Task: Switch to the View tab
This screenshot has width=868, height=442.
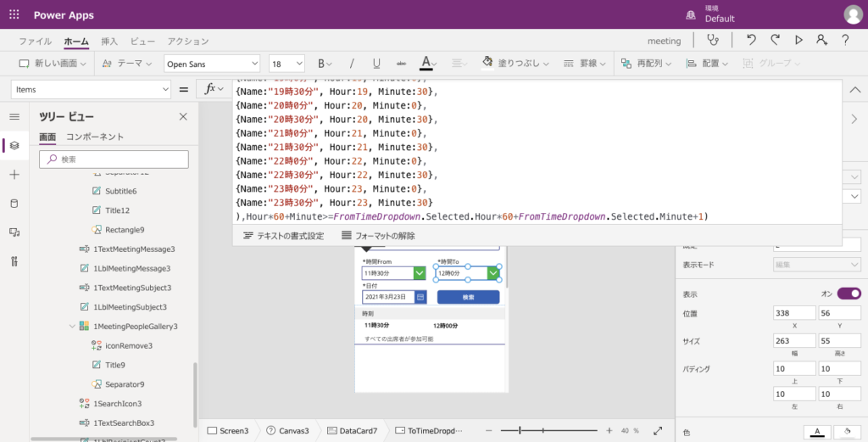Action: coord(142,41)
